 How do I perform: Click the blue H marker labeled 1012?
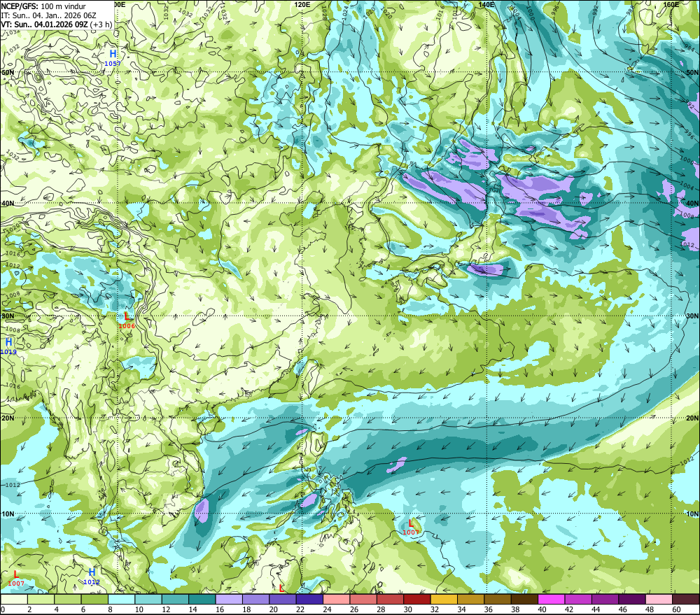(92, 572)
